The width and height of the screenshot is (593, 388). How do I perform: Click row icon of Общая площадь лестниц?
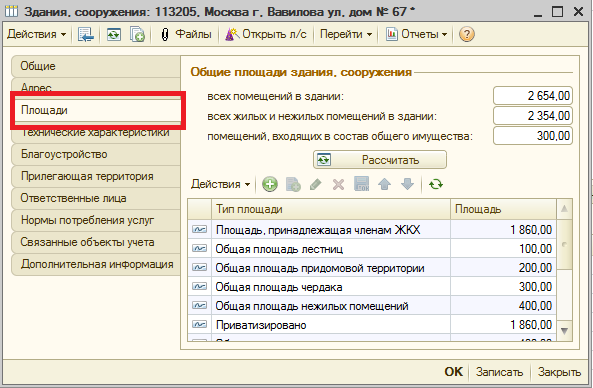pos(199,248)
